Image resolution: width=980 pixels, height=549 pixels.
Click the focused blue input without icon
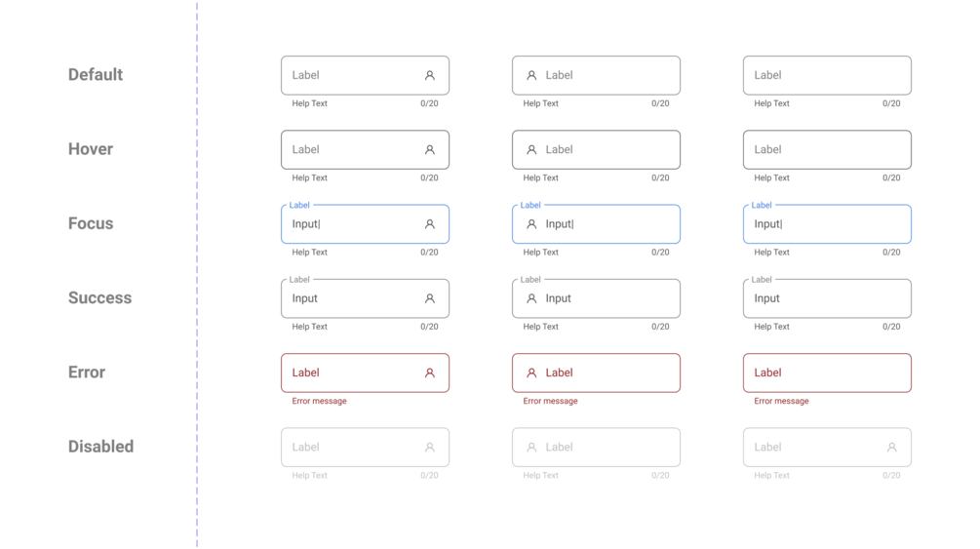827,224
